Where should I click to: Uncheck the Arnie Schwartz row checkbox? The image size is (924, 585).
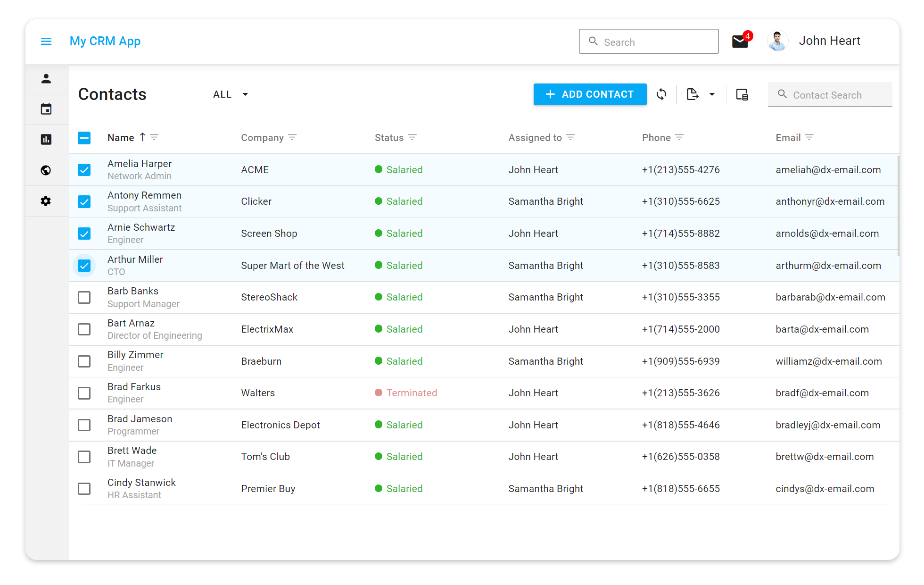point(84,234)
